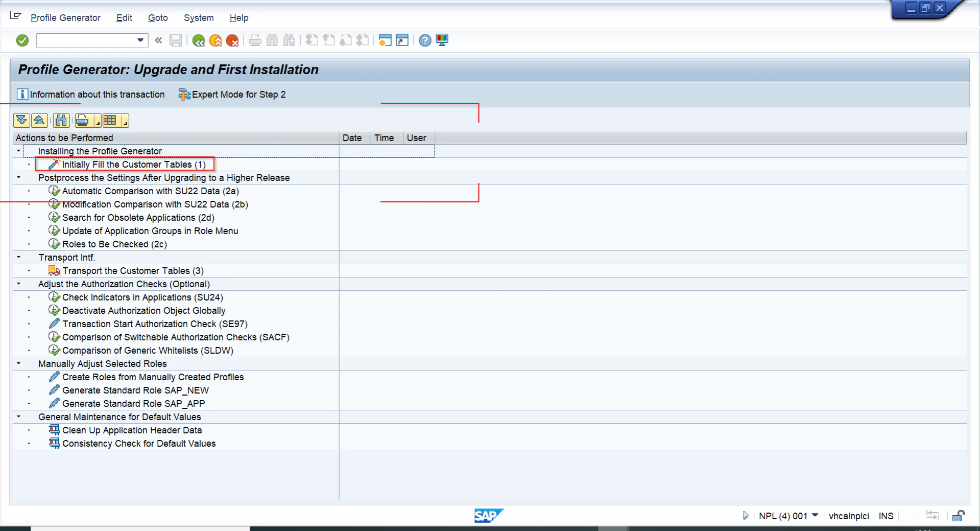Open the Help menu
The height and width of the screenshot is (531, 980).
coord(239,18)
